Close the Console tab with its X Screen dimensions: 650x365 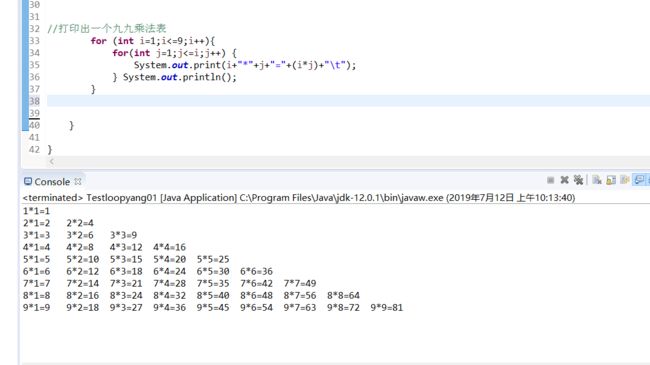(x=78, y=181)
